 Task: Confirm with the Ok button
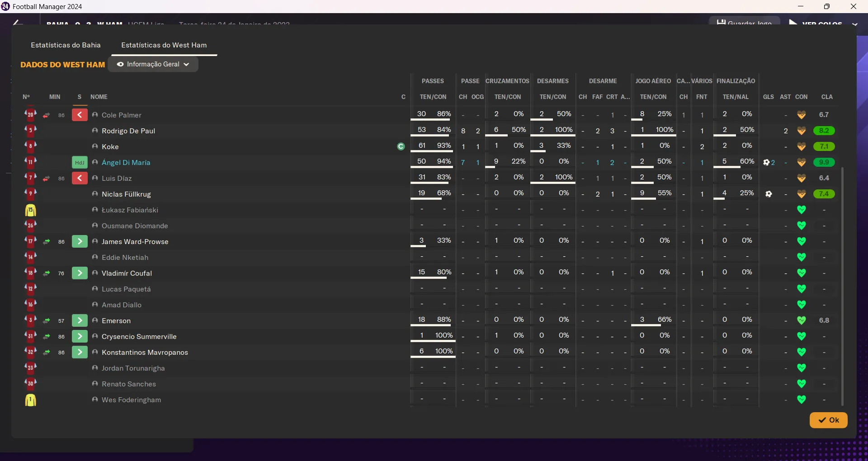click(828, 420)
